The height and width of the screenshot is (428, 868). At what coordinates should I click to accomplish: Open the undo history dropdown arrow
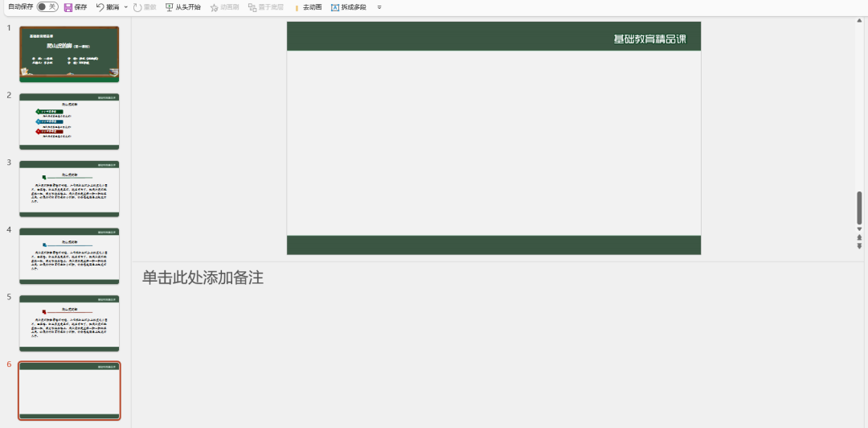point(125,7)
